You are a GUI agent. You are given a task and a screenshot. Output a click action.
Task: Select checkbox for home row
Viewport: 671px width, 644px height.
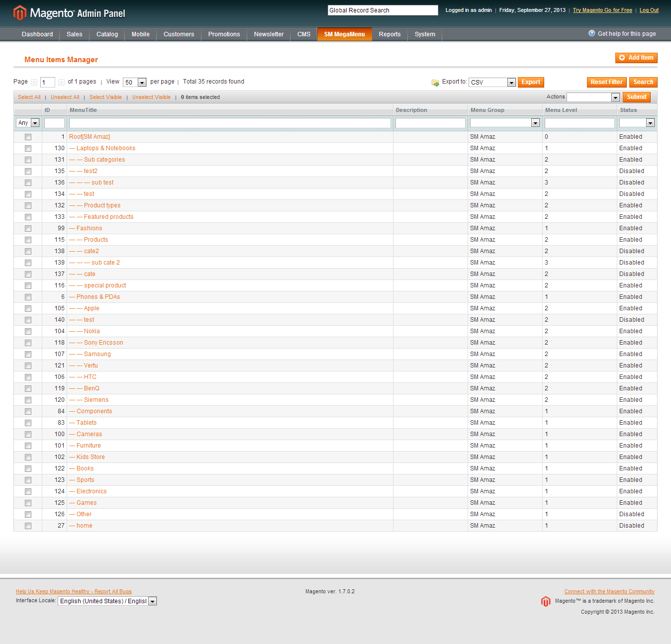pyautogui.click(x=28, y=526)
